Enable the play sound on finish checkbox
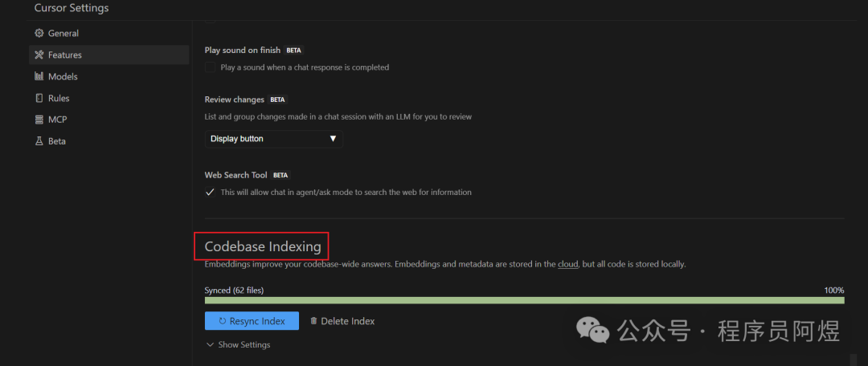The height and width of the screenshot is (366, 868). 211,67
